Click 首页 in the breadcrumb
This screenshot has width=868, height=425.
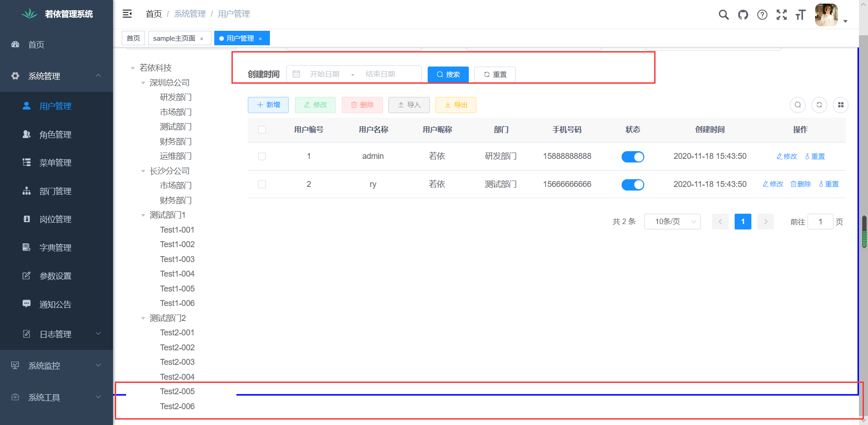154,14
